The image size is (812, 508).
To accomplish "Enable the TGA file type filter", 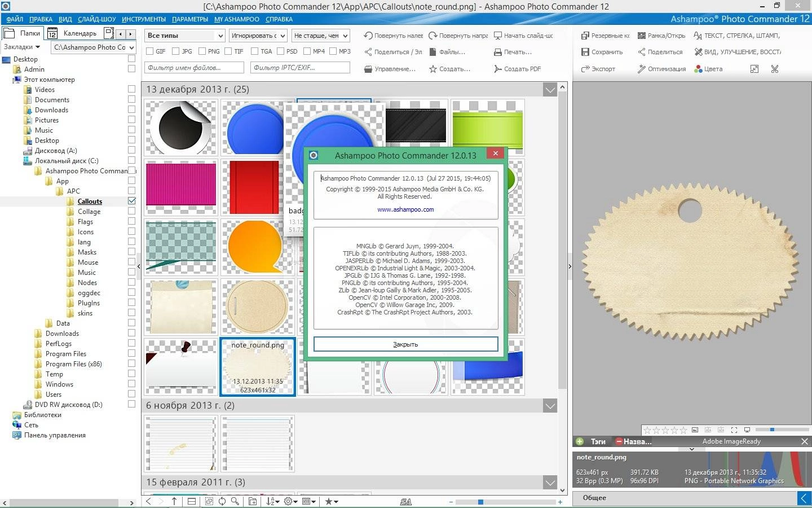I will coord(254,51).
